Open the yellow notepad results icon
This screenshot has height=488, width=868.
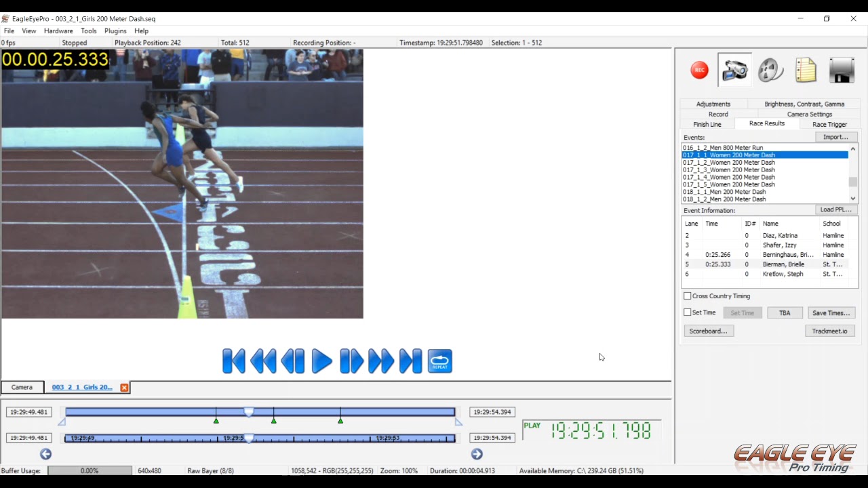pos(806,70)
